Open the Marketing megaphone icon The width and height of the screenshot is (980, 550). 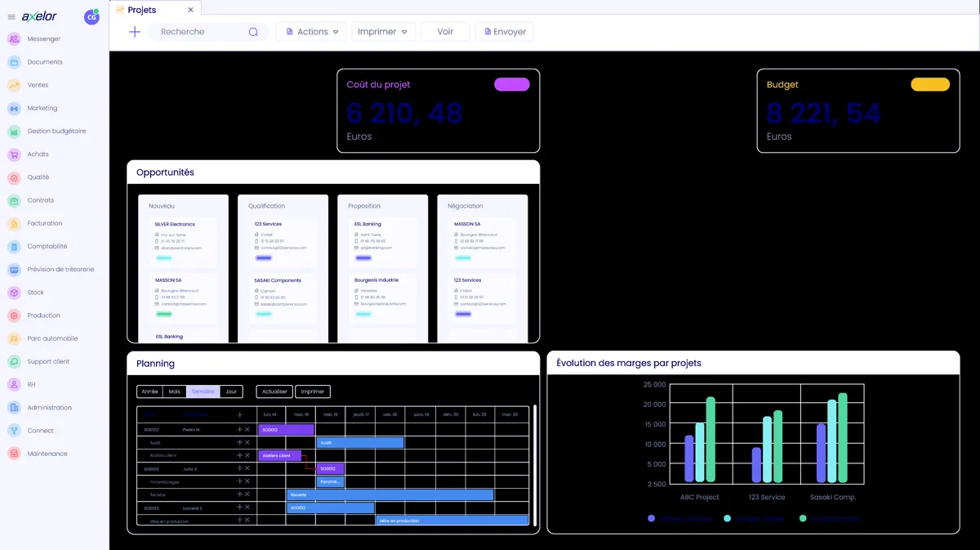[14, 108]
